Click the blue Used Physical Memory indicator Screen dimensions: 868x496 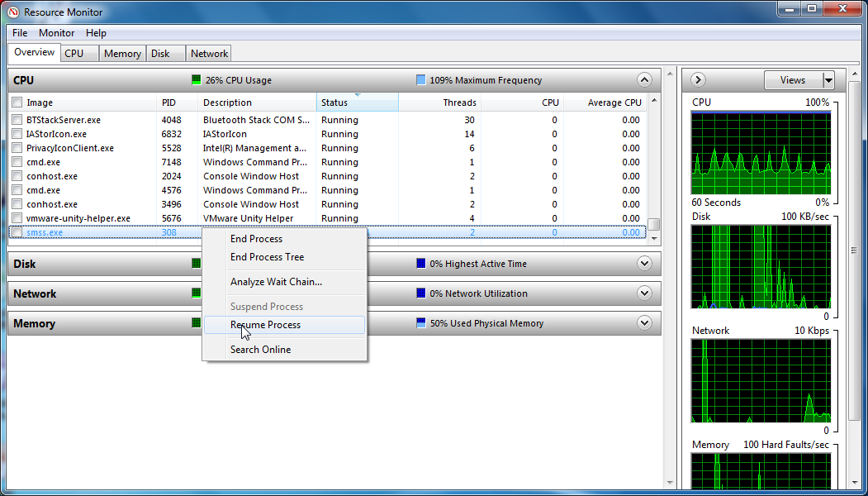(420, 323)
